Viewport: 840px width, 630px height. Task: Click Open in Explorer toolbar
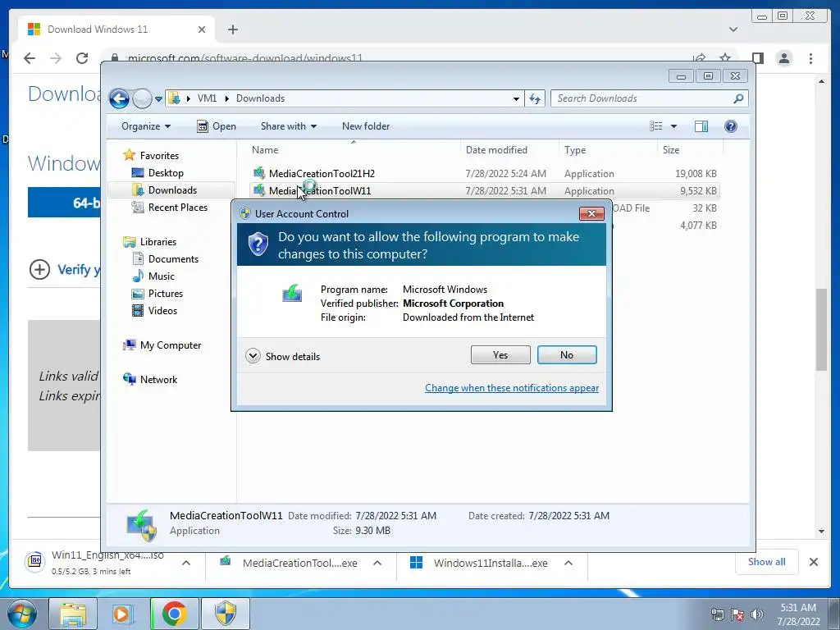point(217,126)
